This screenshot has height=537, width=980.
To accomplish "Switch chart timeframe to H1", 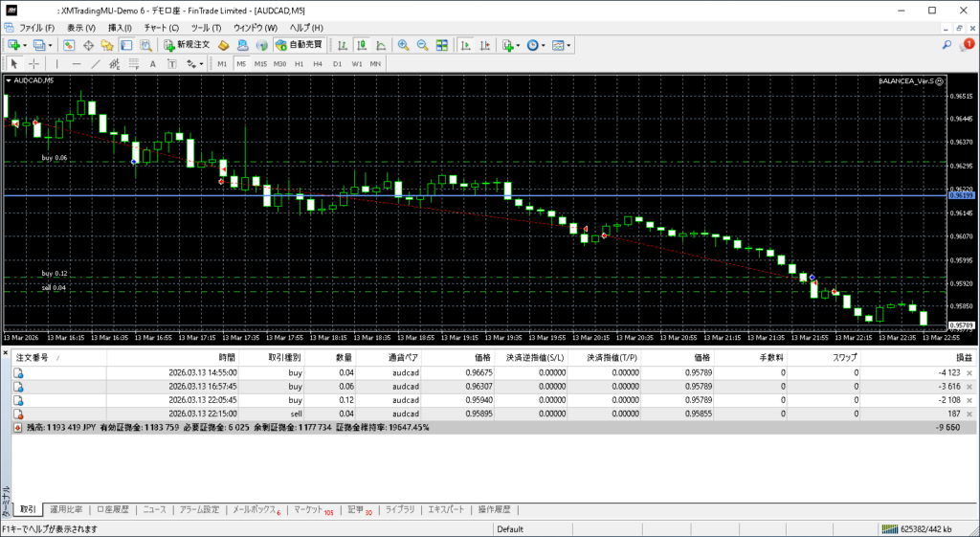I will [x=299, y=64].
